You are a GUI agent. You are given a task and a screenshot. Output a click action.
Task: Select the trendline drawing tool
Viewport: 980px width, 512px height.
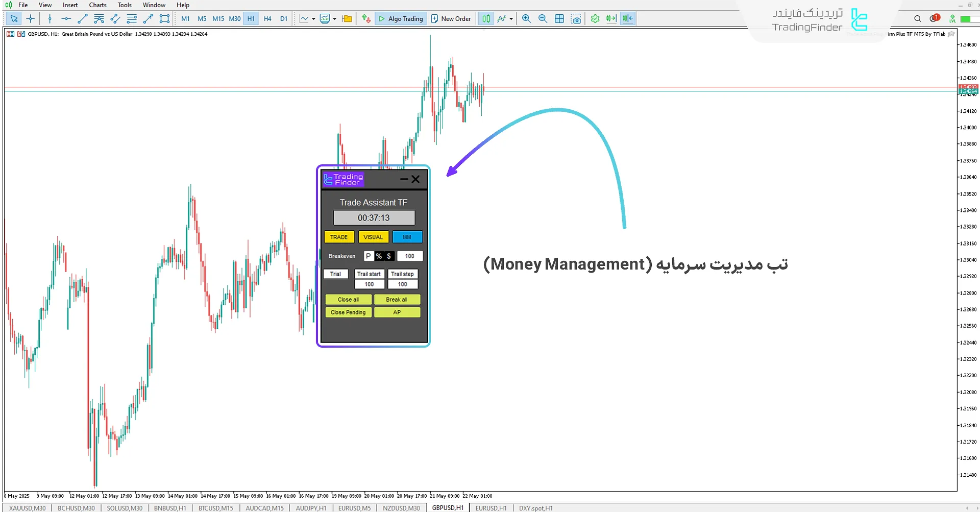82,19
